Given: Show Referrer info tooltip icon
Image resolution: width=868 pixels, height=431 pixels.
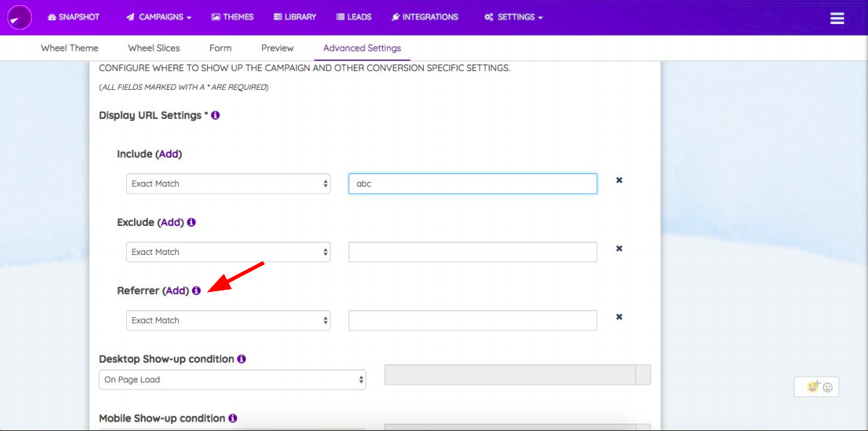Looking at the screenshot, I should [x=196, y=290].
